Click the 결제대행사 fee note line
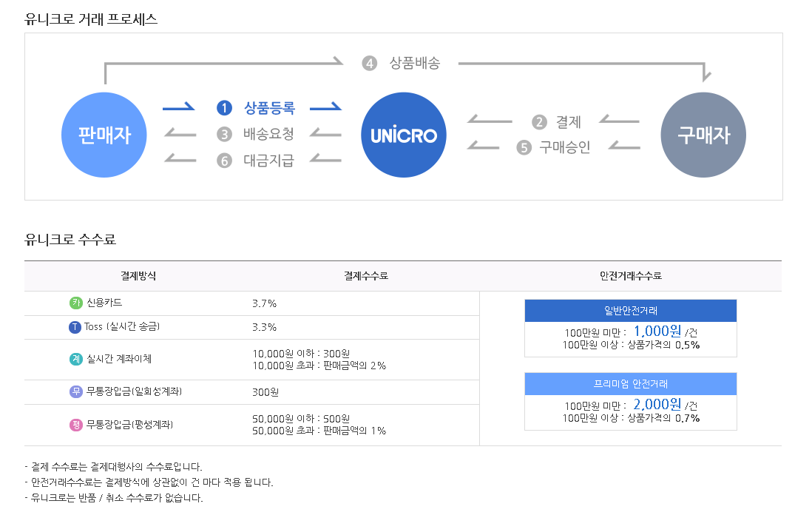Screen dimensions: 812x515 tap(113, 467)
